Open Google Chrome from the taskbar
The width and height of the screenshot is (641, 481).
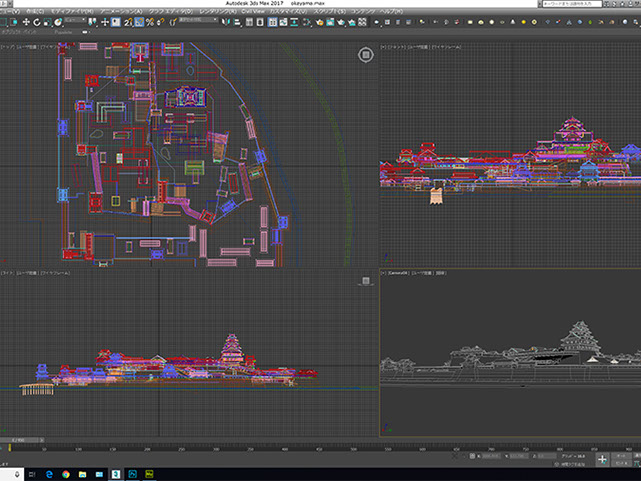(x=65, y=473)
